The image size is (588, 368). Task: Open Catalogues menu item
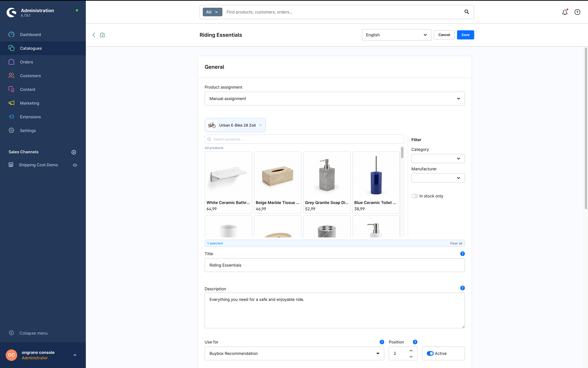coord(43,48)
